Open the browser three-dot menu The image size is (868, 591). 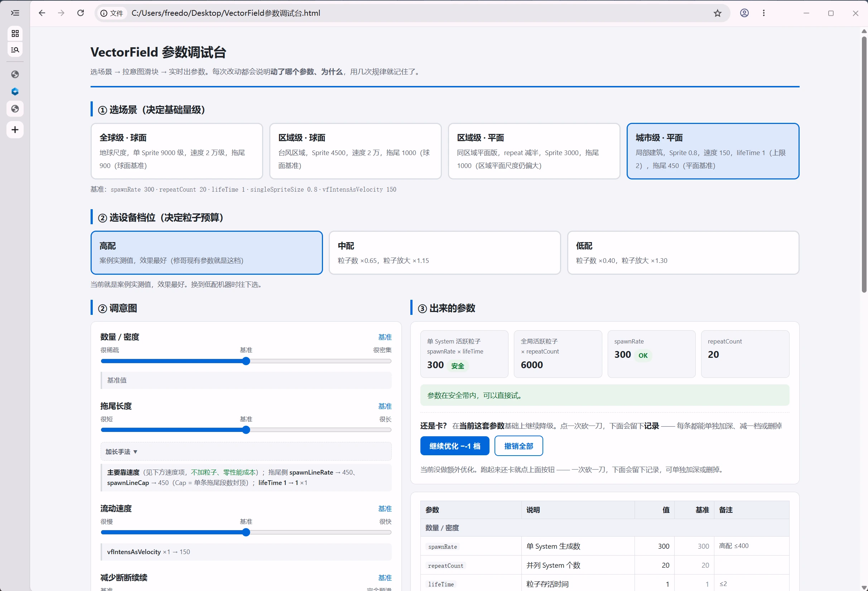[x=764, y=13]
